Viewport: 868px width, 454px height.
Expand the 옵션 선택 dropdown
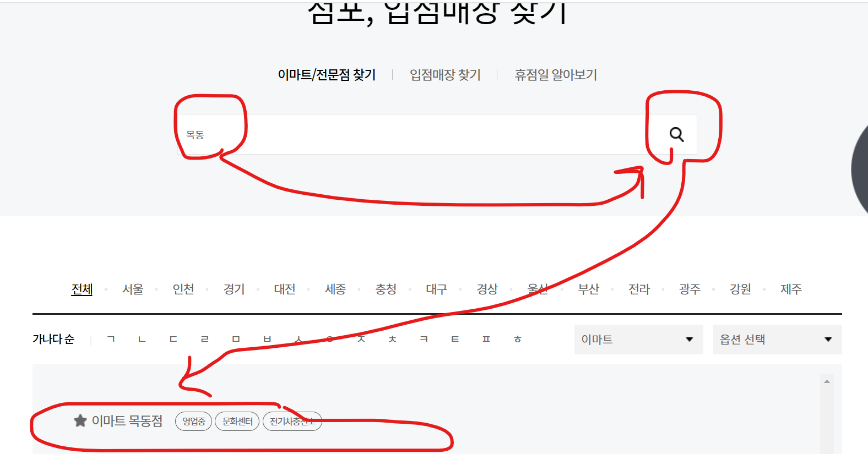(x=777, y=340)
